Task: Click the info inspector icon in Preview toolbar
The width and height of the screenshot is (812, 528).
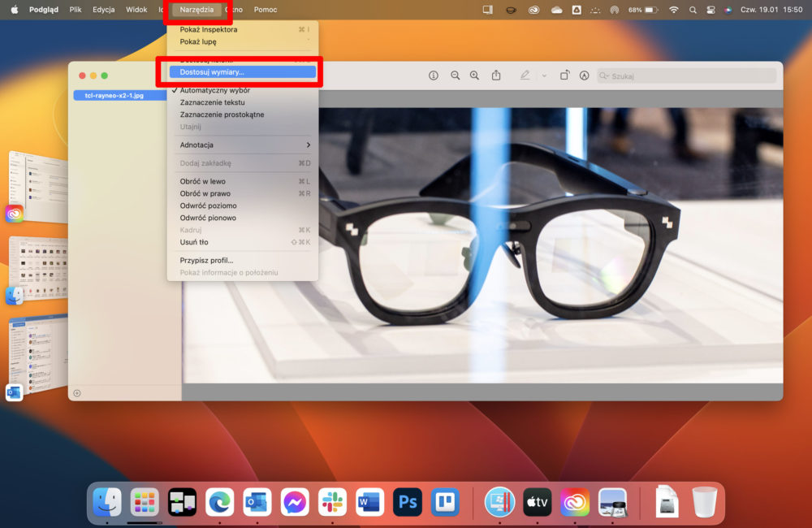Action: click(x=434, y=76)
